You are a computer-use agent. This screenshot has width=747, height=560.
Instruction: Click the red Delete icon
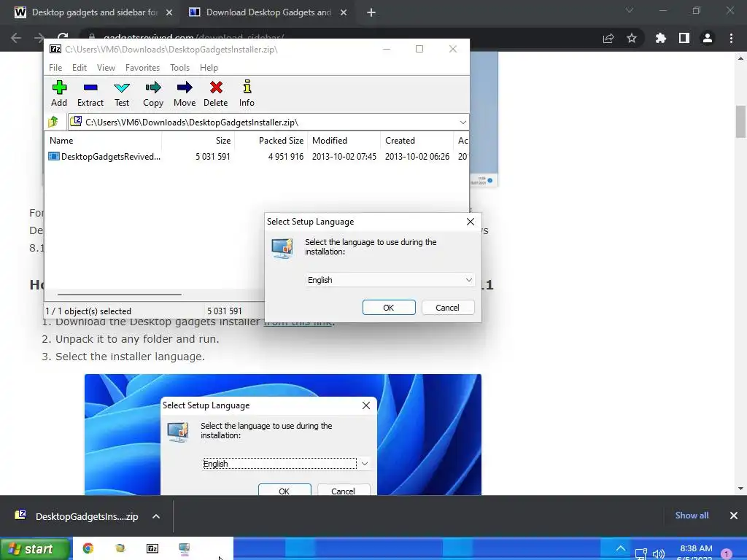click(x=216, y=93)
